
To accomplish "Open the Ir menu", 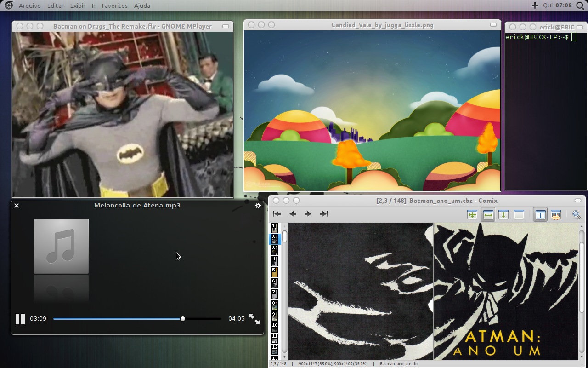I will 94,6.
